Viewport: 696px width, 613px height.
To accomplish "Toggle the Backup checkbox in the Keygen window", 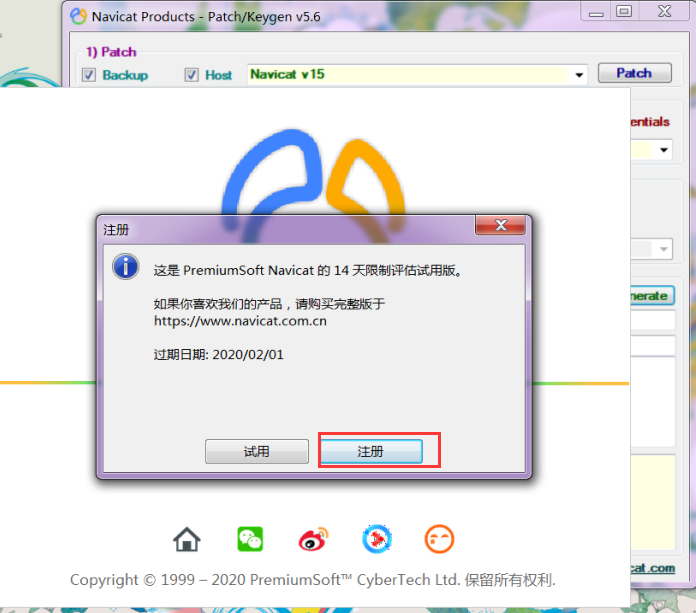I will (x=89, y=75).
